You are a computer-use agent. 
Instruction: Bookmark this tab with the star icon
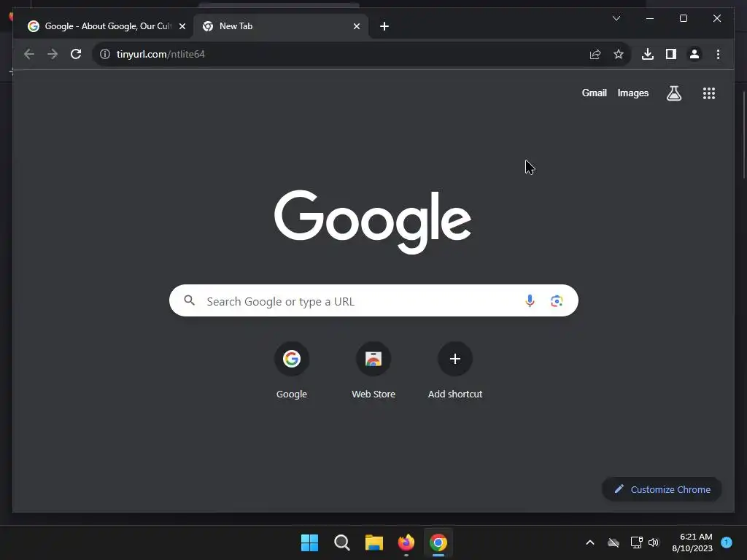[x=619, y=54]
